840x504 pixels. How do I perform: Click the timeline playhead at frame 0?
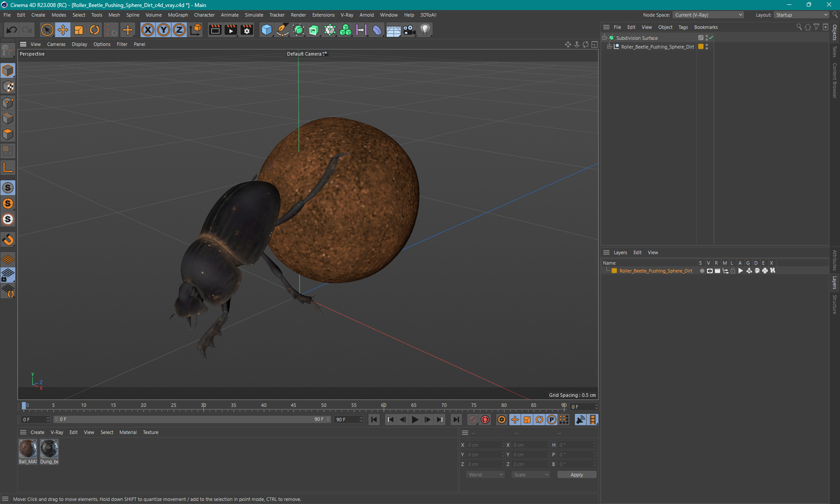24,406
